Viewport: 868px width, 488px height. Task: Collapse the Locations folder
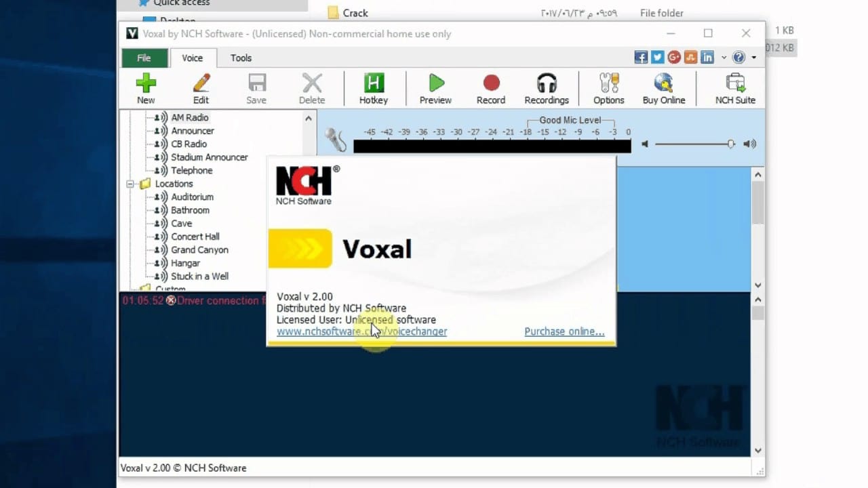(130, 184)
